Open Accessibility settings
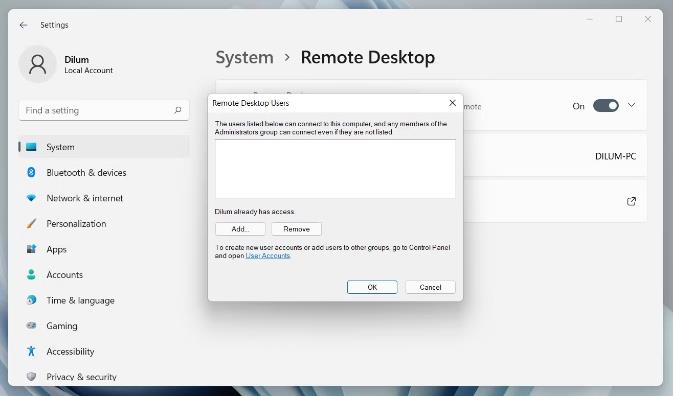 pos(104,351)
